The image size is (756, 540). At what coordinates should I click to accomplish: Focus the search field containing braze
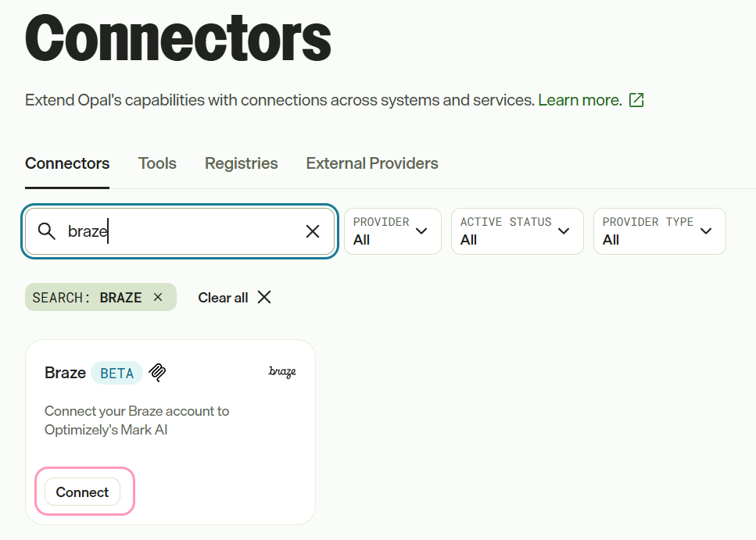coord(180,231)
